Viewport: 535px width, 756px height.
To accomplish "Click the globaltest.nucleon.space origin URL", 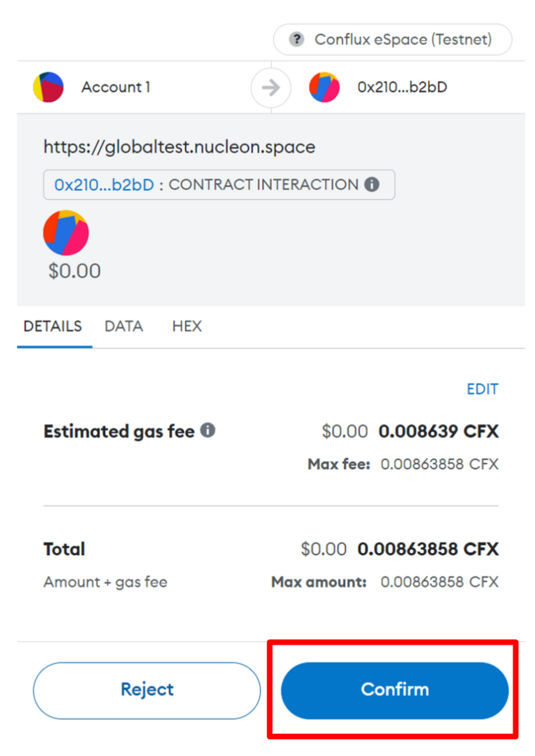I will [x=179, y=147].
